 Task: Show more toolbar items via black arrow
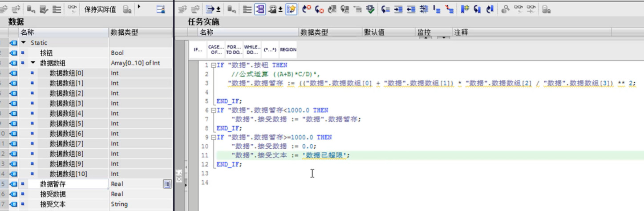pos(139,7)
